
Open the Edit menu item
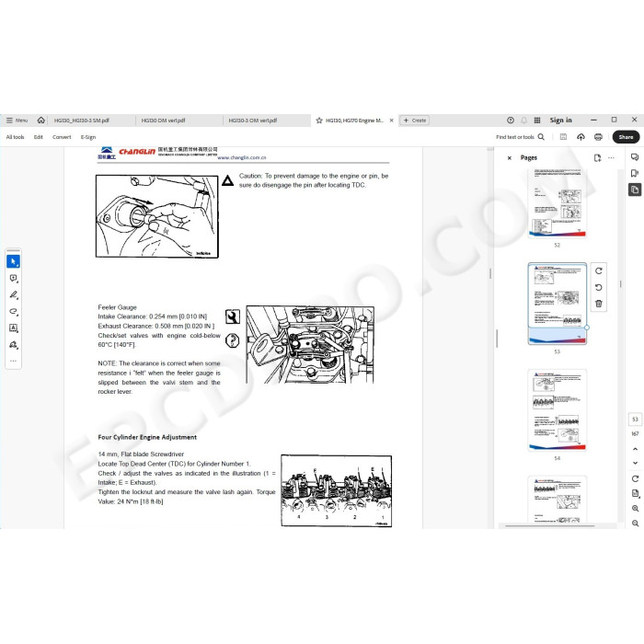(39, 137)
